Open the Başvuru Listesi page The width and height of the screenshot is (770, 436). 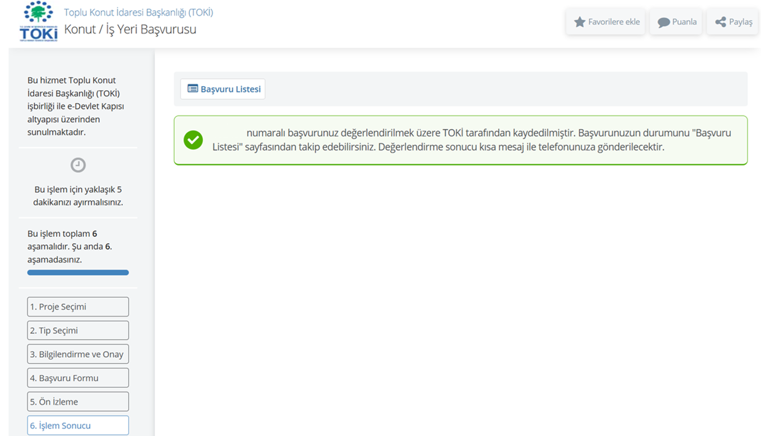pos(223,89)
